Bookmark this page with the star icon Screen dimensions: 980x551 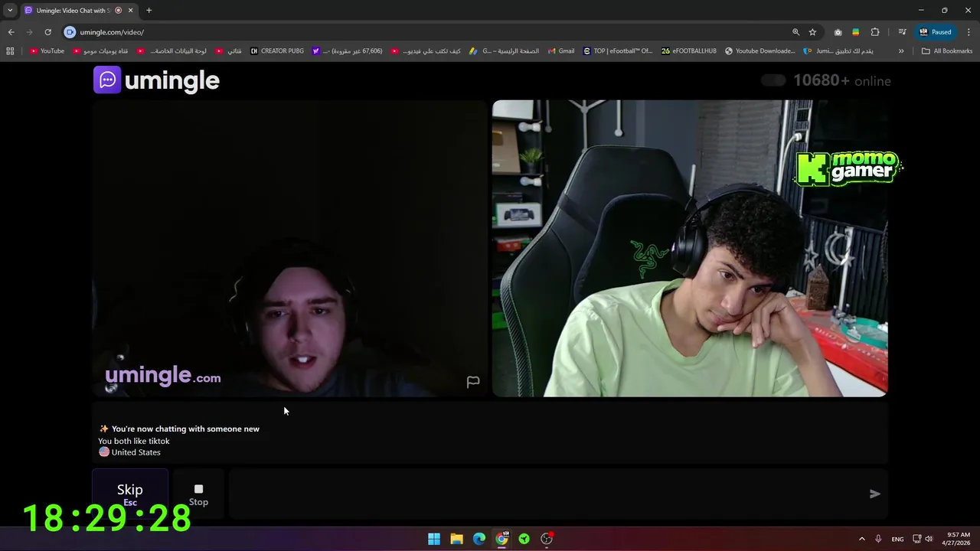(812, 32)
